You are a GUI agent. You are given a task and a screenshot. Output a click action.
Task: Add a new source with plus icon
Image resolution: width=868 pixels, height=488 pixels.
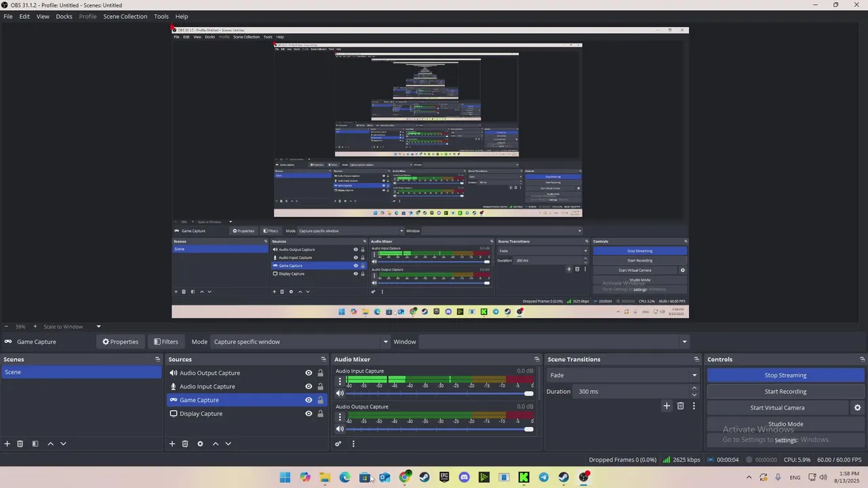[x=172, y=444]
